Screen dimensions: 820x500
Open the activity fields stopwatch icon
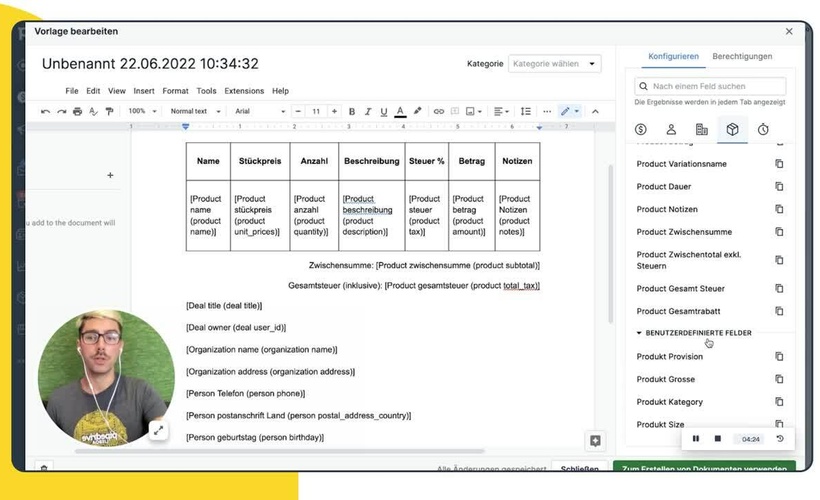[763, 129]
